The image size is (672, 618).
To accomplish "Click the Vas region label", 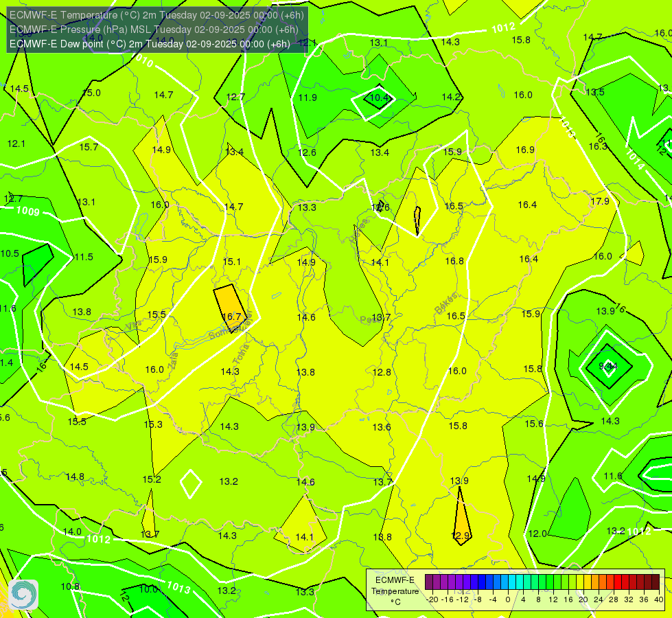I will [134, 325].
